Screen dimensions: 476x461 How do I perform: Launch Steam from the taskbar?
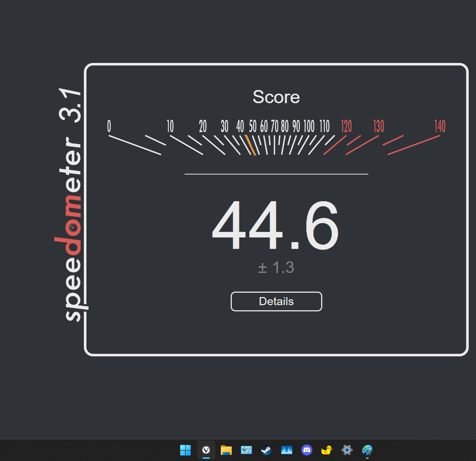[266, 450]
